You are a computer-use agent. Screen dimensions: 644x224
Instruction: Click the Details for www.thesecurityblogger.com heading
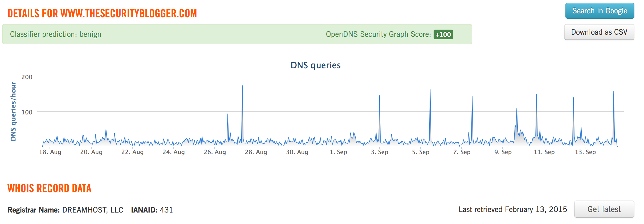click(102, 14)
